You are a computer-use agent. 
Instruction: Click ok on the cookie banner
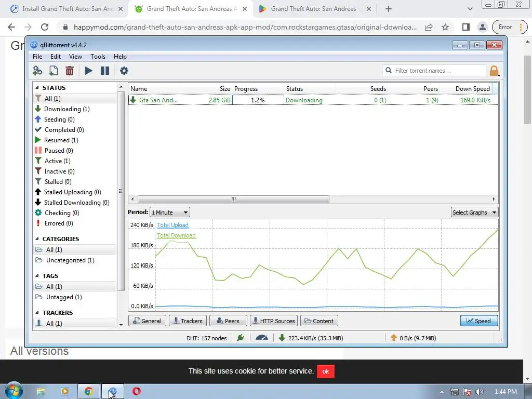click(325, 371)
